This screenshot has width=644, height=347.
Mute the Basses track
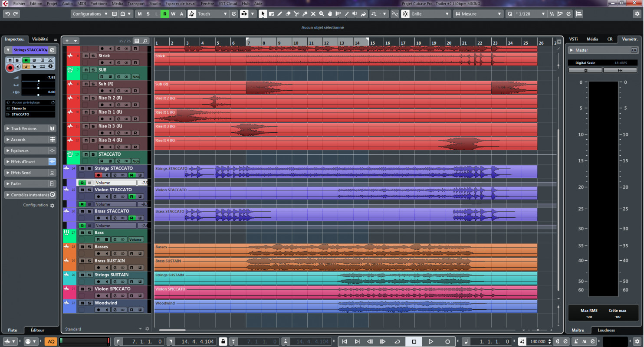click(x=82, y=247)
